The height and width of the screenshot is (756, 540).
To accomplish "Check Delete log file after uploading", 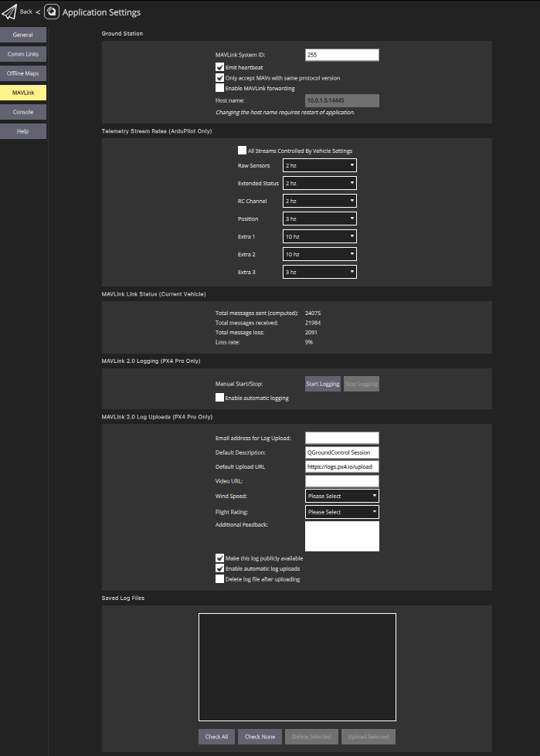I will 219,578.
